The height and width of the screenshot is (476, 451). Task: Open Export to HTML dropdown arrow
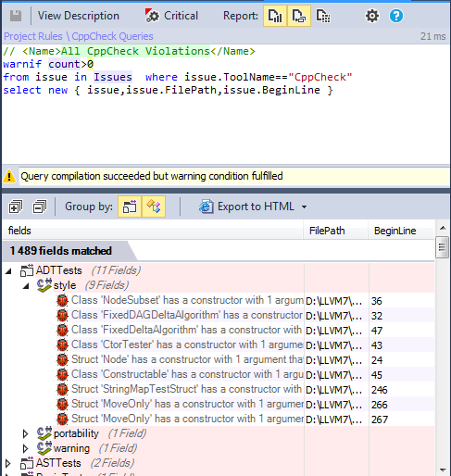tap(304, 207)
